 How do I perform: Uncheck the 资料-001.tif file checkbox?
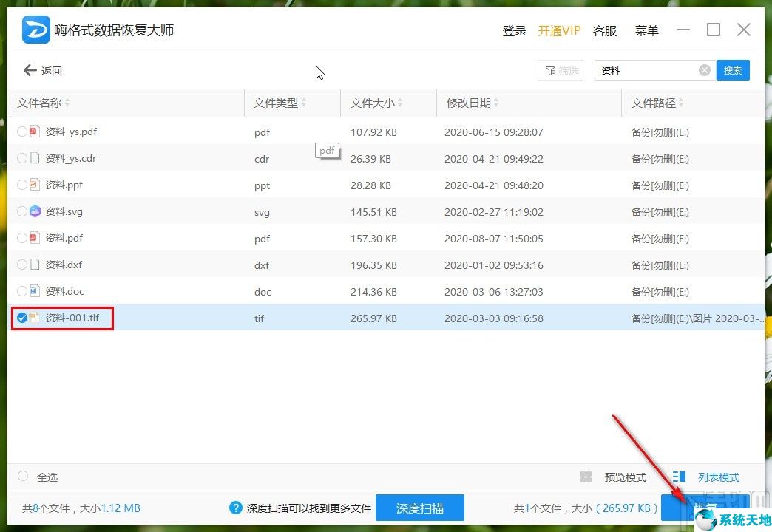(x=22, y=318)
